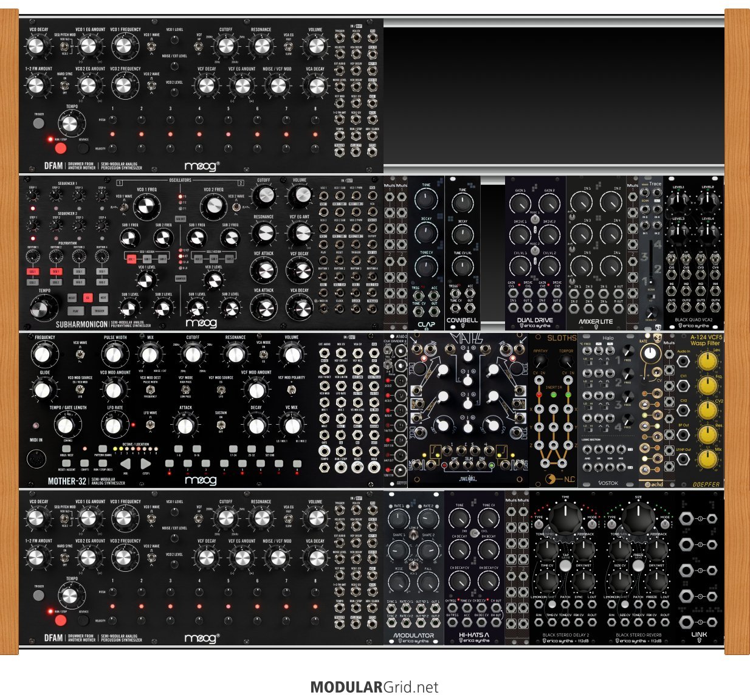The height and width of the screenshot is (700, 750).
Task: Click the NEXT button on the Subharmonicon
Action: 103,298
